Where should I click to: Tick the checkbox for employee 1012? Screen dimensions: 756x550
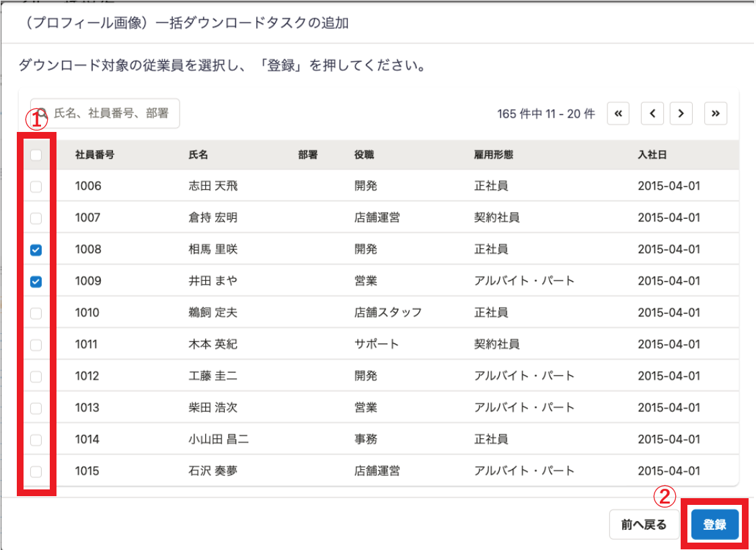(36, 376)
